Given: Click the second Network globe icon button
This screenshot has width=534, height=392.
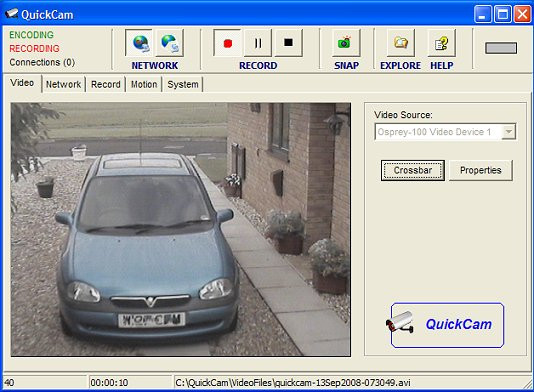Looking at the screenshot, I should tap(170, 43).
